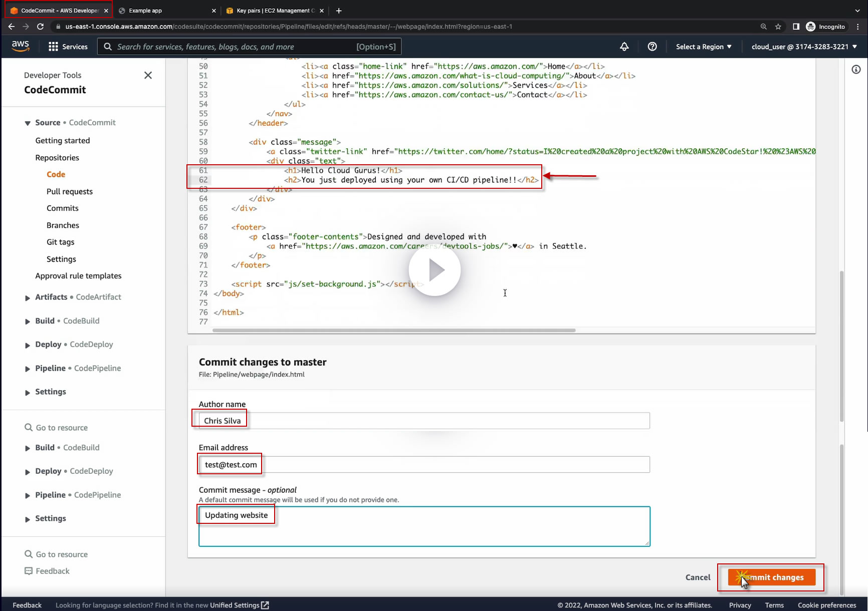Reload the page in the browser
Image resolution: width=868 pixels, height=611 pixels.
(40, 27)
